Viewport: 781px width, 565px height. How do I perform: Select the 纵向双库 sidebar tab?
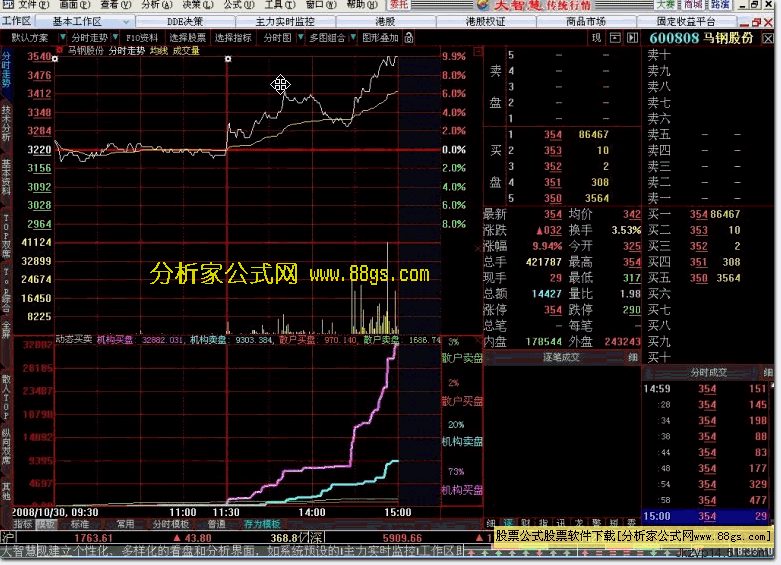pyautogui.click(x=6, y=446)
